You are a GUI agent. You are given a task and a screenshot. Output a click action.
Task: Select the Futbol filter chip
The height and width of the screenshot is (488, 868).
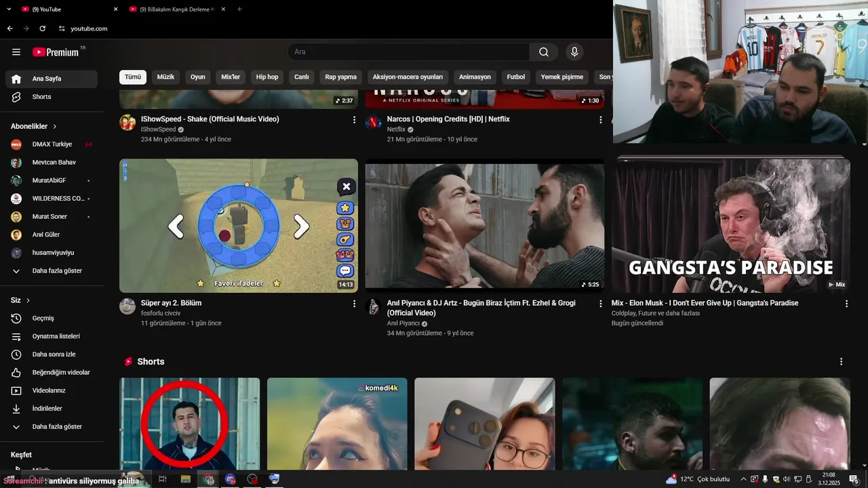516,77
